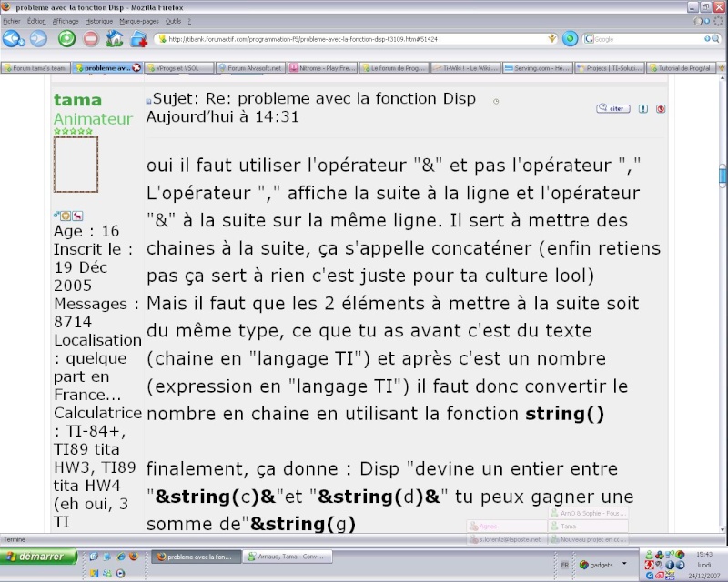Screen dimensions: 728x582
Task: Go back with the Firefox back arrow
Action: pyautogui.click(x=13, y=39)
